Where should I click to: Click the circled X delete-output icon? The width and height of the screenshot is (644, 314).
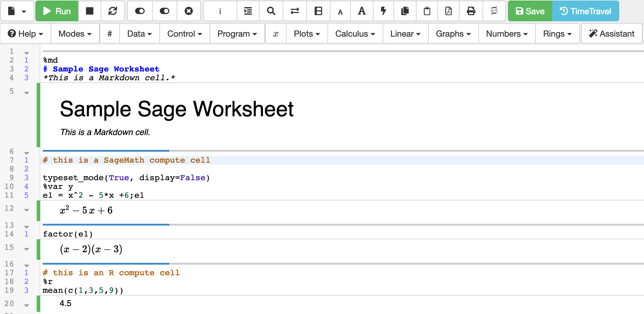click(188, 11)
